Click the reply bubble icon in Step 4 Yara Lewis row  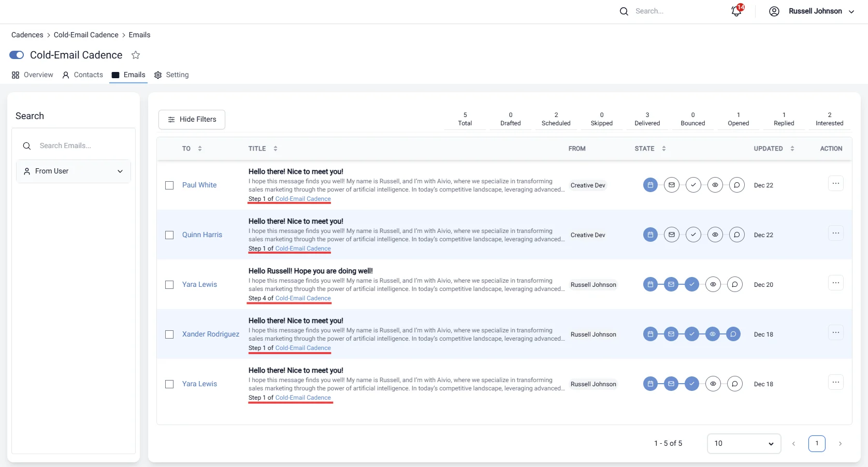pos(735,284)
